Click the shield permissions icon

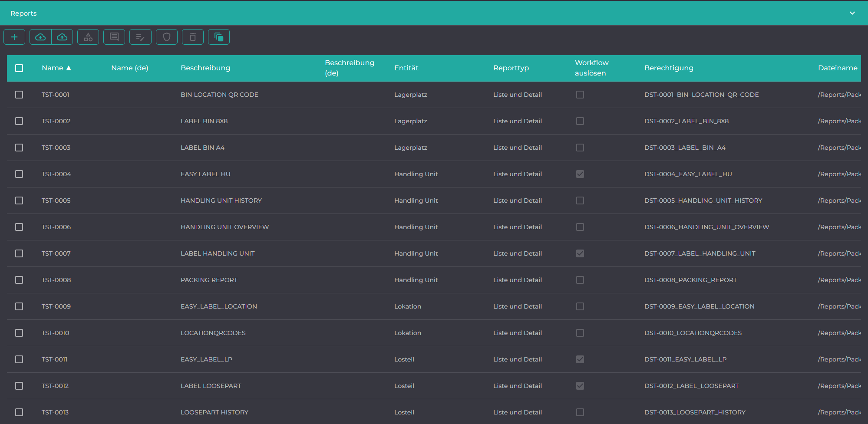click(x=167, y=37)
